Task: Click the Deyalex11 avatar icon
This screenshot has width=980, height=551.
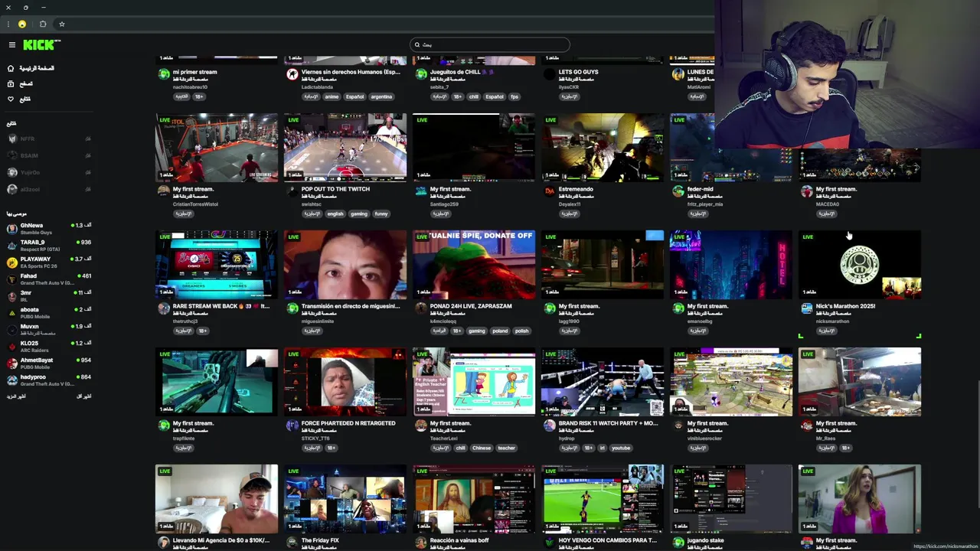Action: [x=550, y=191]
